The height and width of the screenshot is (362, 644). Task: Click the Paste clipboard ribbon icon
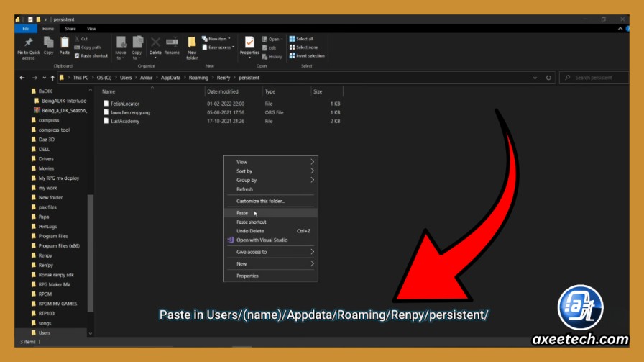point(65,42)
